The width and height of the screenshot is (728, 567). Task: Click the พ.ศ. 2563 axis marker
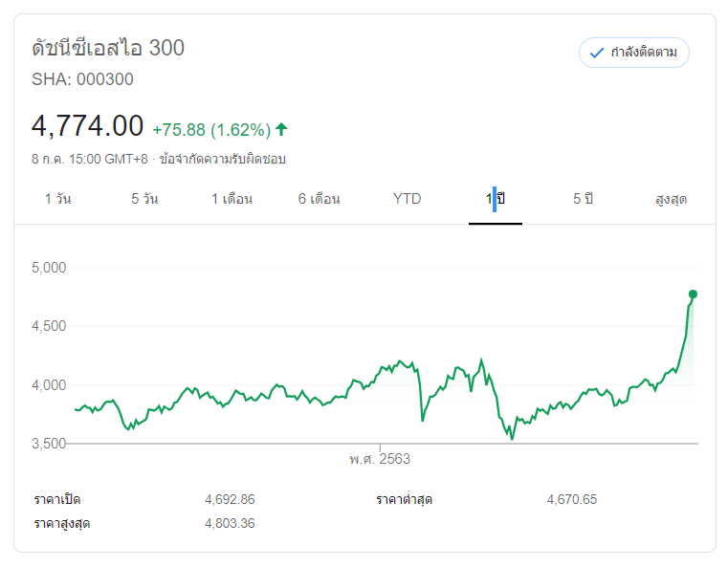[380, 459]
